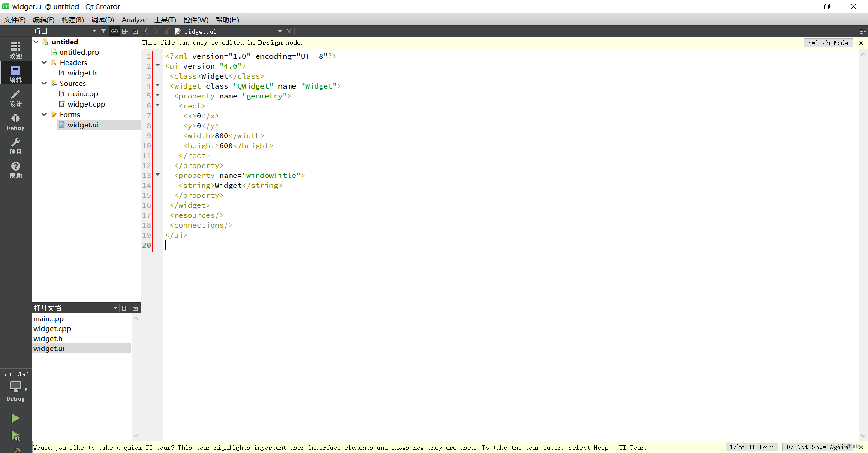Collapse the Forms folder
Screen dimensions: 868x453
coord(44,114)
